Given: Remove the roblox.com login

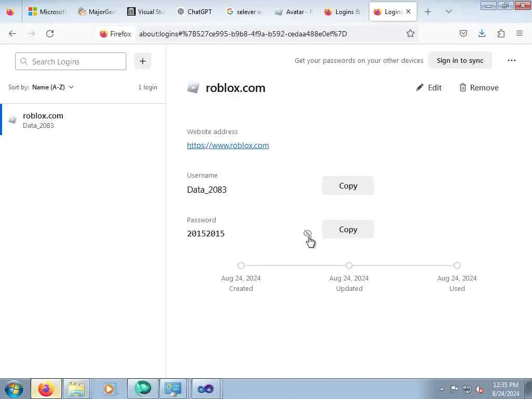Looking at the screenshot, I should pos(478,87).
